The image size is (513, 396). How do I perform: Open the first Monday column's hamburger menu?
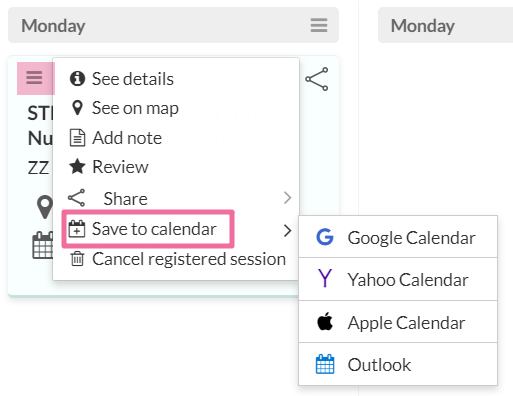pos(319,25)
